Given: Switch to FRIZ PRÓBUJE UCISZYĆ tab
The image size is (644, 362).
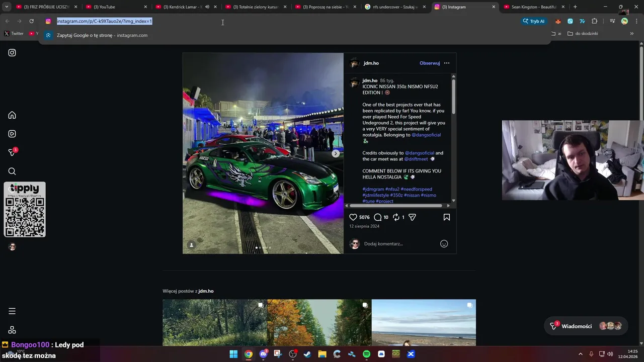Looking at the screenshot, I should [x=46, y=7].
